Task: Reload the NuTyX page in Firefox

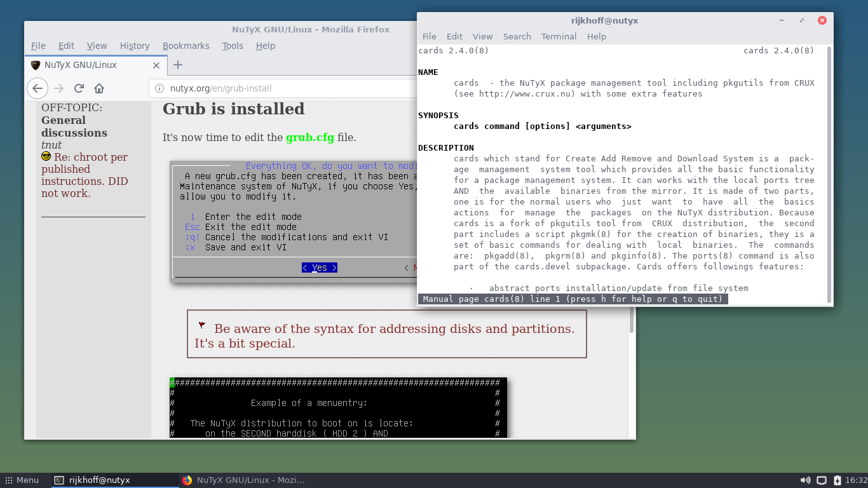Action: [79, 88]
